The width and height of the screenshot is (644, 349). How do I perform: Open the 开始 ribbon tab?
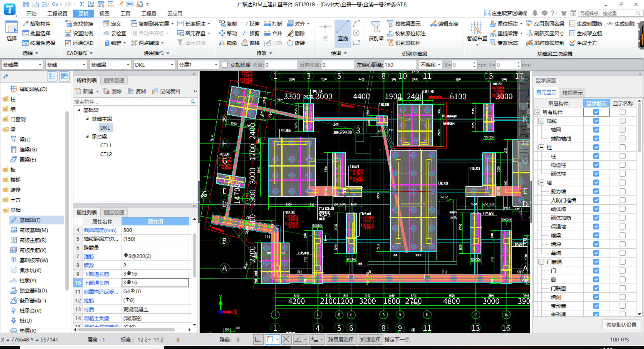click(x=31, y=13)
